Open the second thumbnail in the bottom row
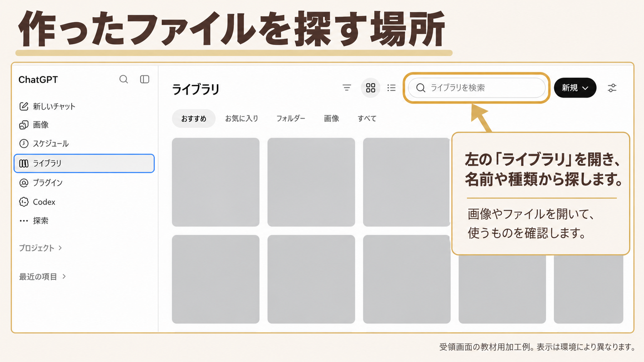This screenshot has width=644, height=362. [x=311, y=279]
